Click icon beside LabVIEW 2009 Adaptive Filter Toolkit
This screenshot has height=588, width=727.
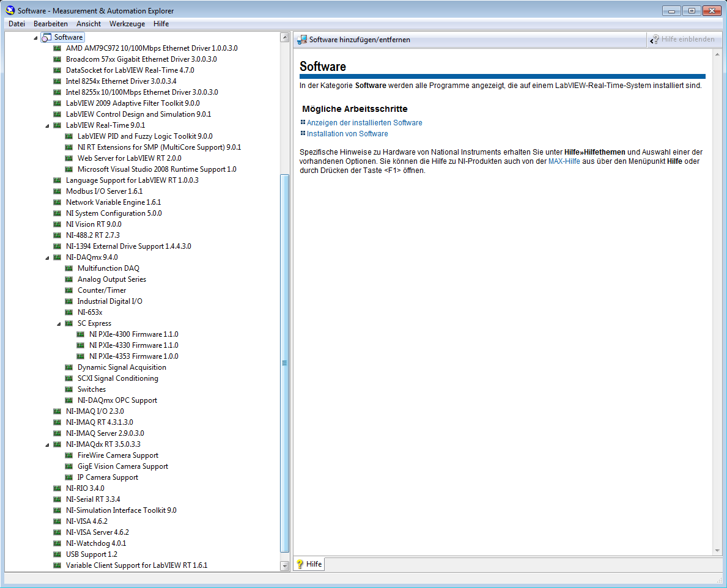[57, 103]
